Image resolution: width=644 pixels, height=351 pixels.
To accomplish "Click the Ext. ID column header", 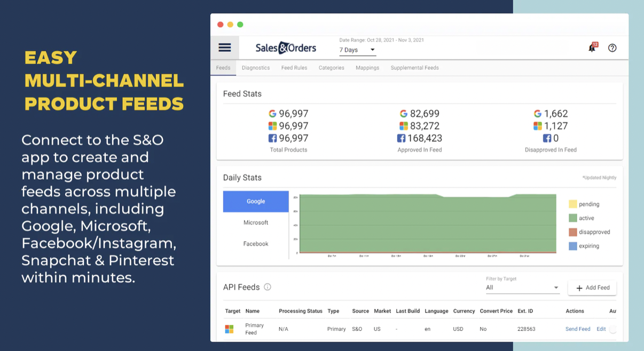I will pyautogui.click(x=525, y=311).
